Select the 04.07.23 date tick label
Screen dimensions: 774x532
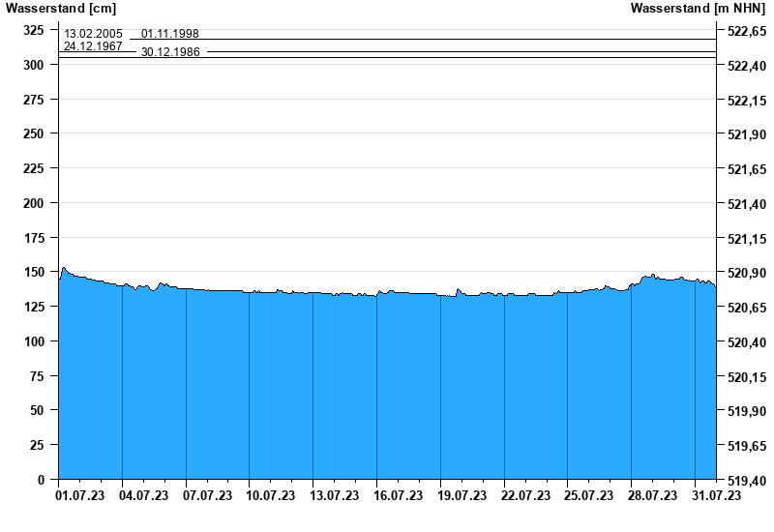[144, 496]
